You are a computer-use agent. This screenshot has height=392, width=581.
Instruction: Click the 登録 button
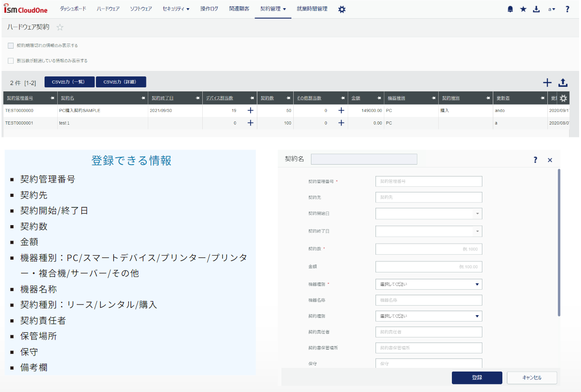(477, 378)
